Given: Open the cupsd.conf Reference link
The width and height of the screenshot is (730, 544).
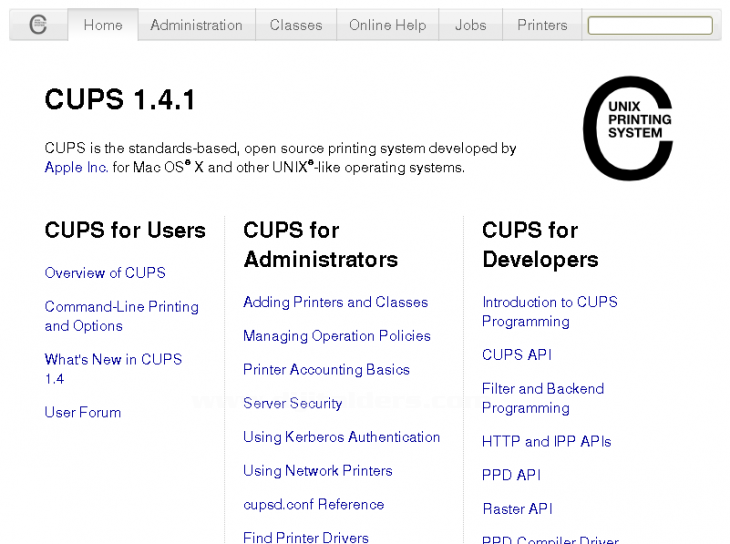Looking at the screenshot, I should 313,504.
